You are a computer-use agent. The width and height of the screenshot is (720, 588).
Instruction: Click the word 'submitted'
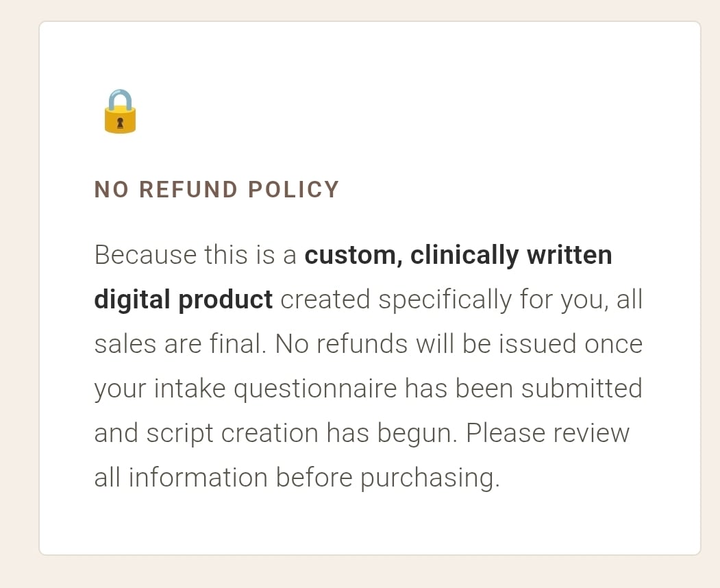(x=582, y=389)
